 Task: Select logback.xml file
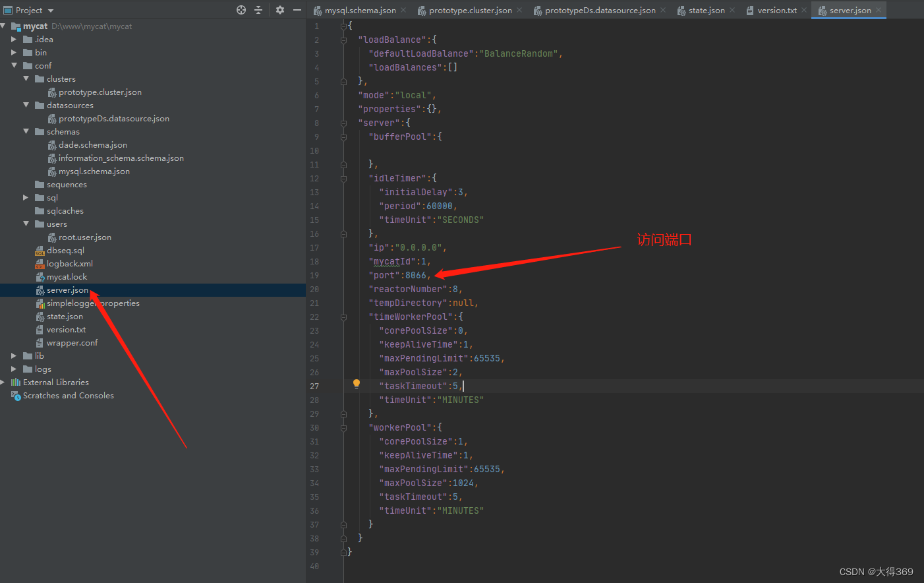(70, 264)
